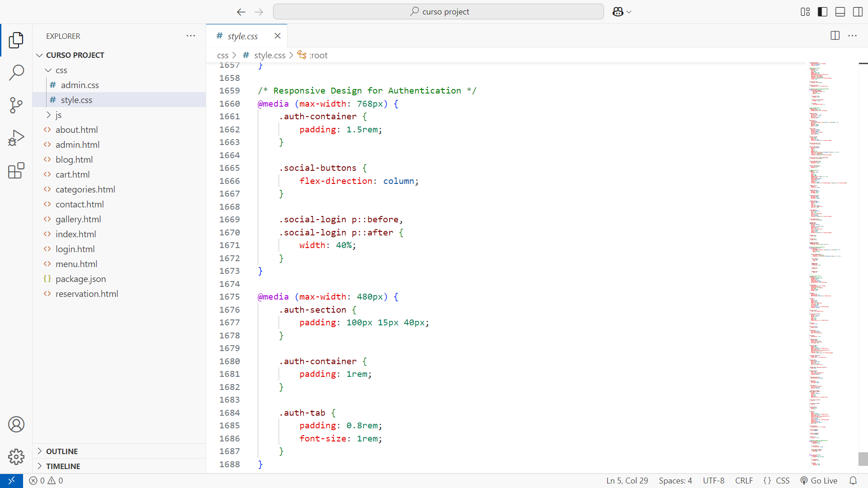Click the curso project search box
Viewport: 868px width, 488px height.
click(x=438, y=12)
